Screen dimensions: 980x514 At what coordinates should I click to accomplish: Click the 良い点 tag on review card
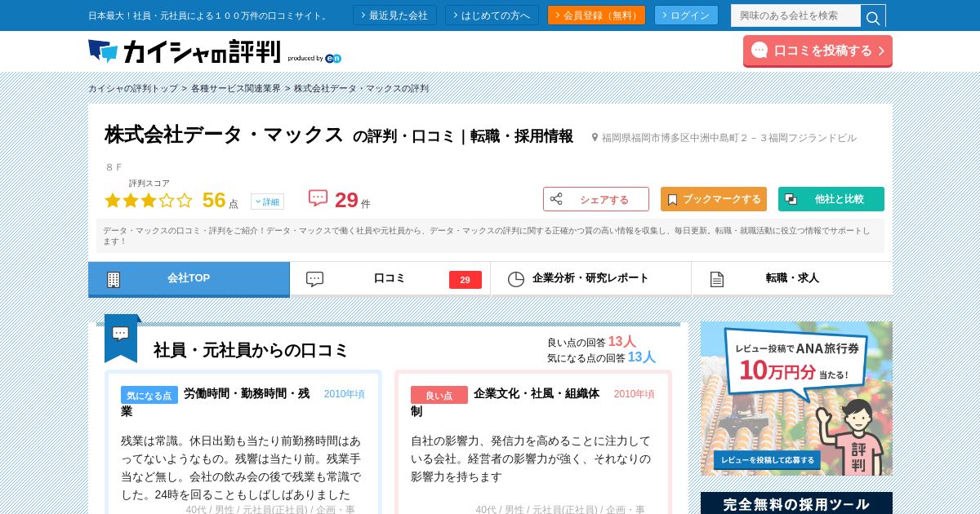(439, 395)
